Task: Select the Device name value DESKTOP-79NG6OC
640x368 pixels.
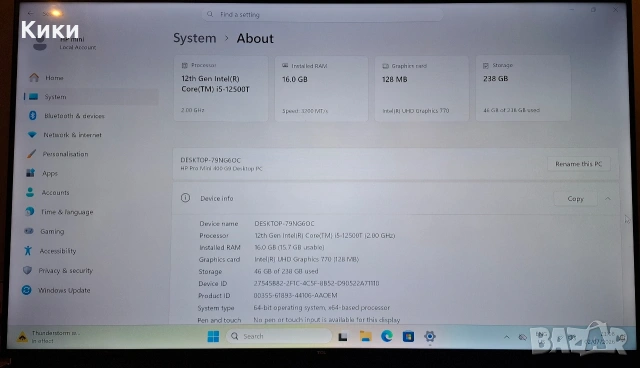Action: [284, 224]
